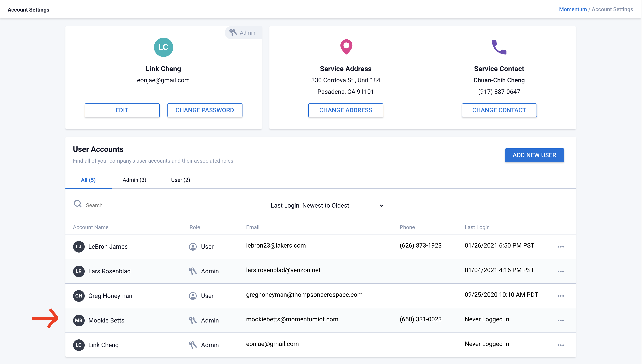Click the large LC profile avatar

[x=163, y=47]
